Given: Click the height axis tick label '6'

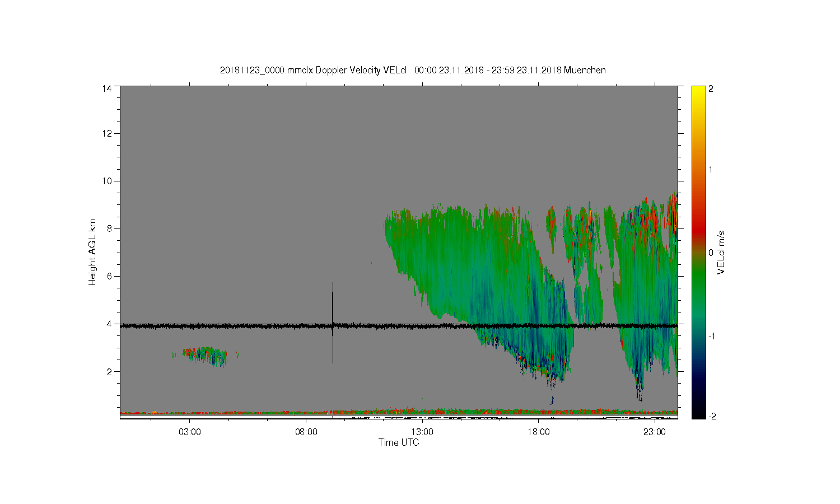Looking at the screenshot, I should tap(109, 276).
